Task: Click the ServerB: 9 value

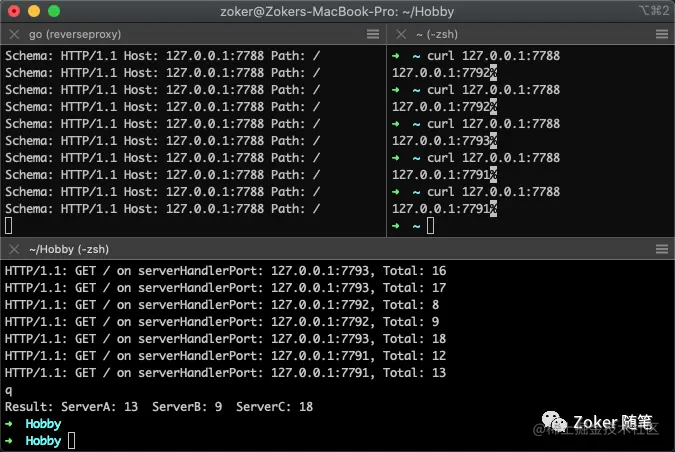Action: pos(187,407)
